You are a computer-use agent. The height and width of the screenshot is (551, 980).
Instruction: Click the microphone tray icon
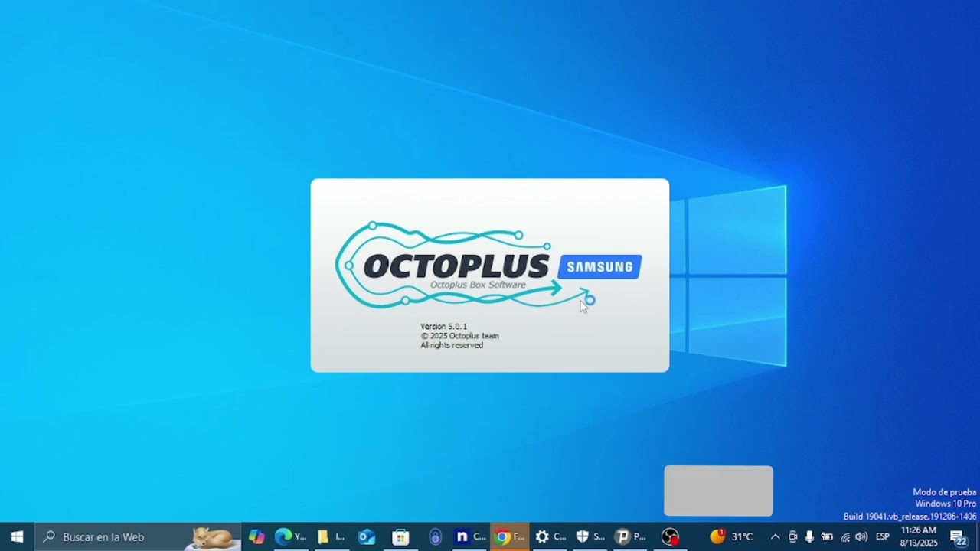coord(809,537)
